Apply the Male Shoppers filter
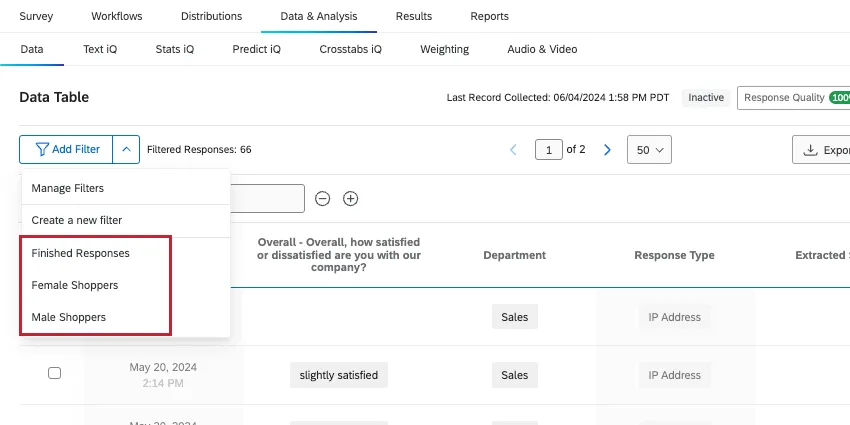The width and height of the screenshot is (850, 425). point(69,317)
